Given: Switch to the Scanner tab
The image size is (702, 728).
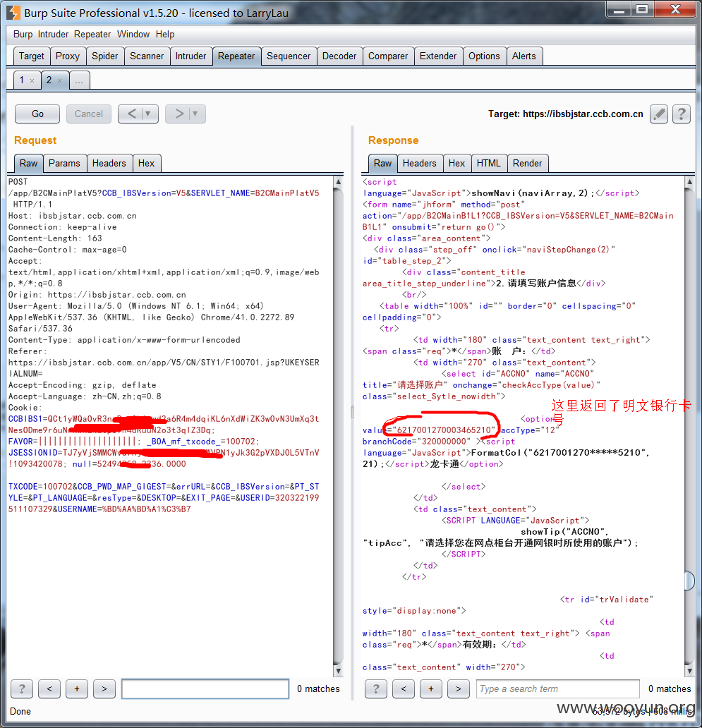Looking at the screenshot, I should click(x=147, y=56).
